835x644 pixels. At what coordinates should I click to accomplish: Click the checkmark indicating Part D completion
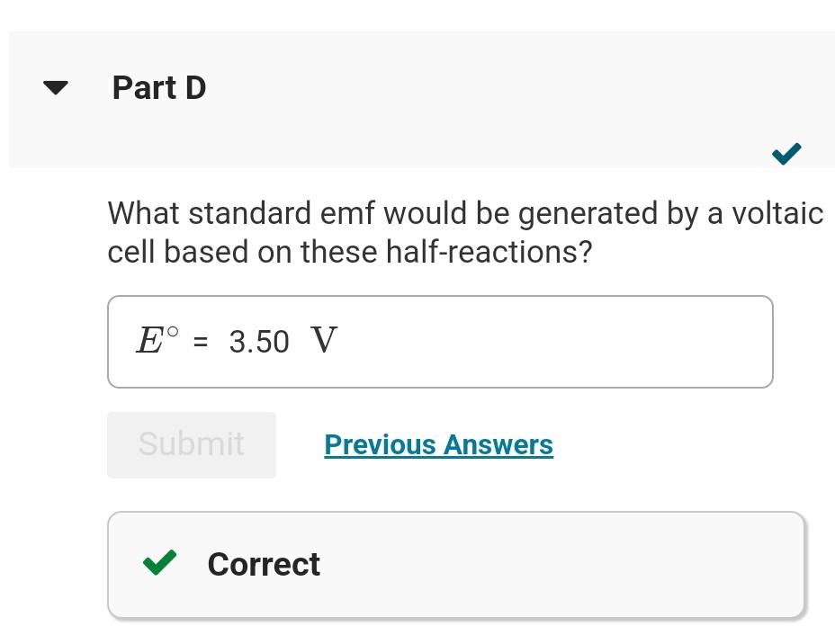(x=786, y=153)
